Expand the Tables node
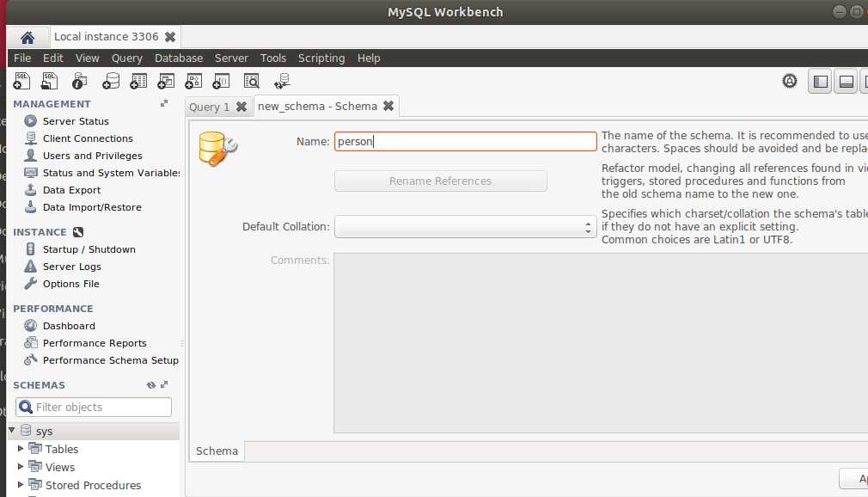The width and height of the screenshot is (868, 497). tap(21, 448)
